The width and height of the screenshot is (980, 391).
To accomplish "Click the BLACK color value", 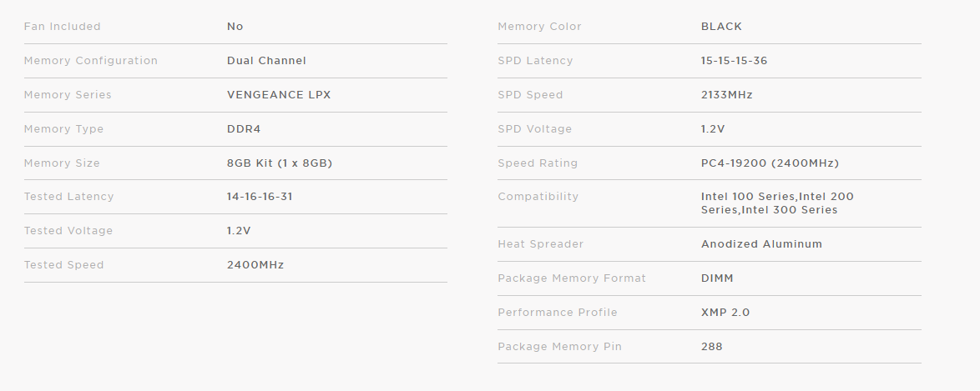I will (x=721, y=27).
